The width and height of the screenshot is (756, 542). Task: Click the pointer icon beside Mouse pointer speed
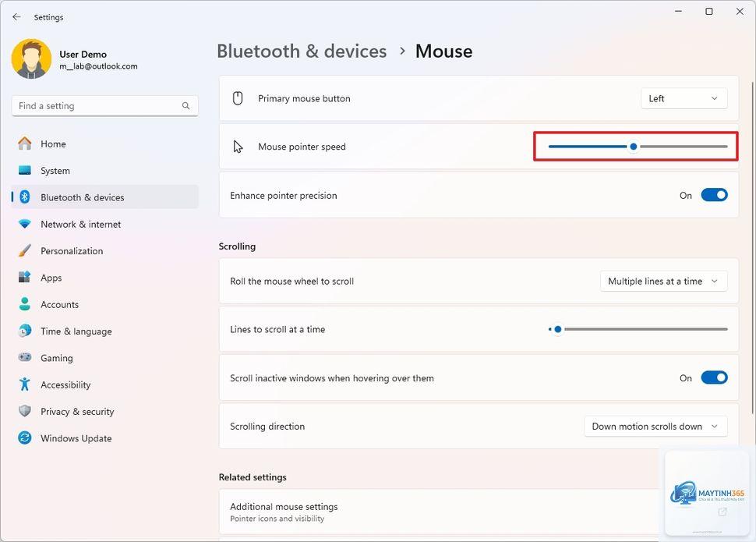coord(238,147)
